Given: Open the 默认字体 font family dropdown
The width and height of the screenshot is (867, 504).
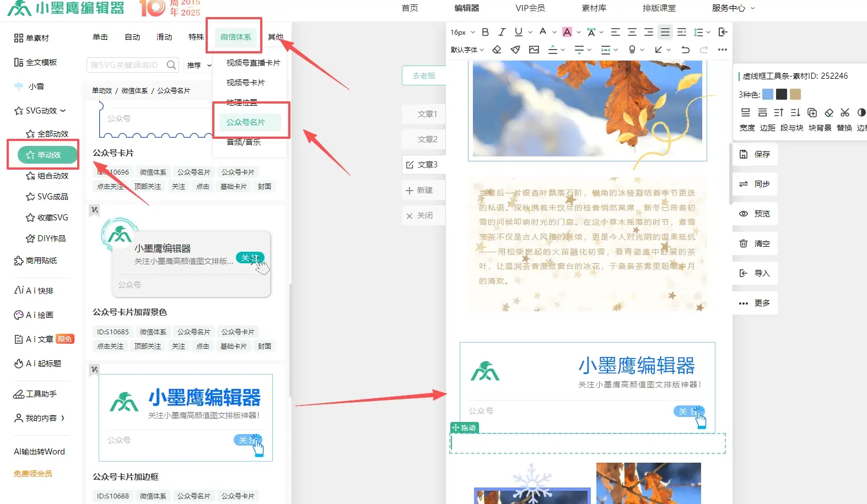Looking at the screenshot, I should pos(467,50).
